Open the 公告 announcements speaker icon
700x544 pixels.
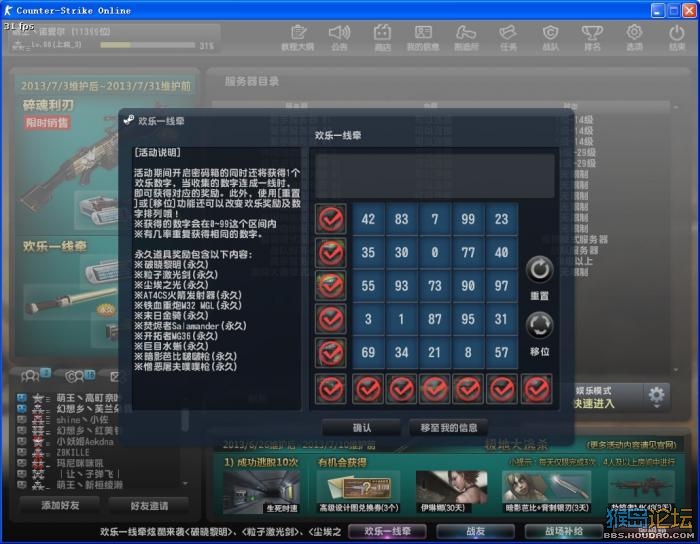(340, 37)
